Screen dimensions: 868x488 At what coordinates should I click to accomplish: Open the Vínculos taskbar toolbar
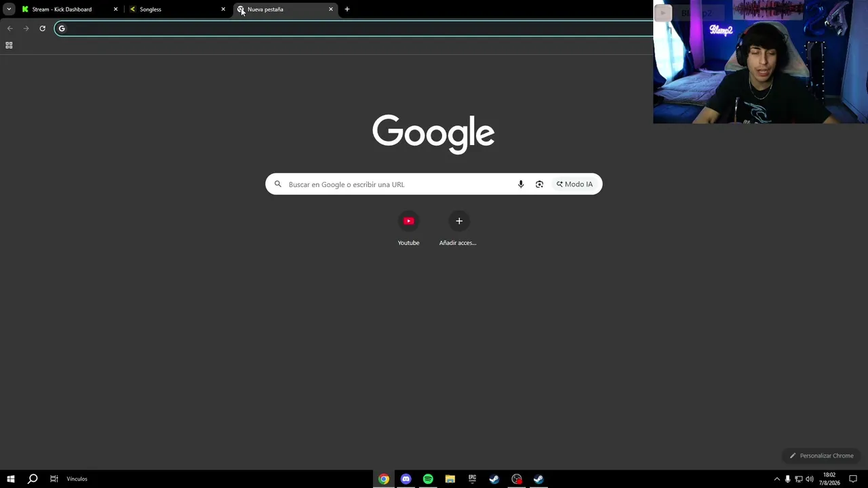(77, 479)
